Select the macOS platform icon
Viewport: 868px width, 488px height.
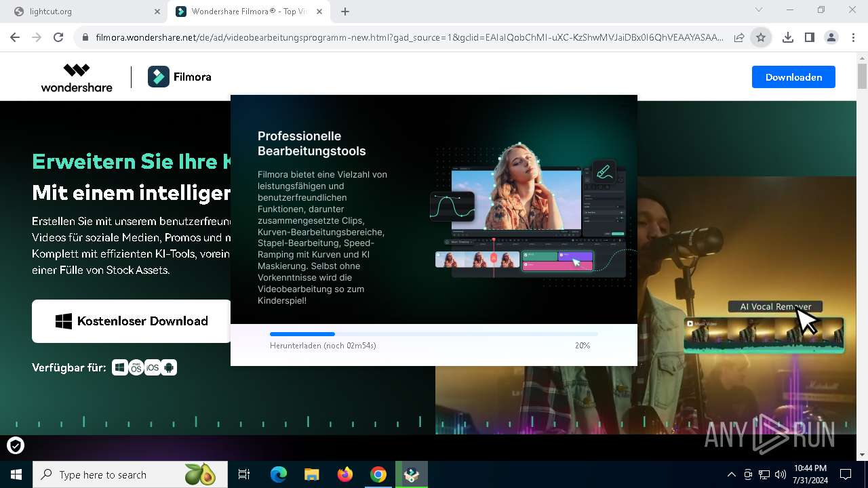136,367
